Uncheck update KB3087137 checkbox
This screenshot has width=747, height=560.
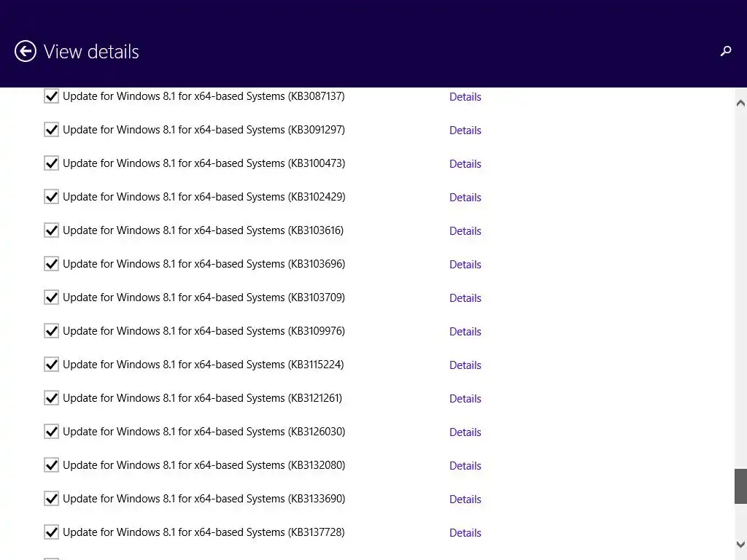pyautogui.click(x=51, y=96)
